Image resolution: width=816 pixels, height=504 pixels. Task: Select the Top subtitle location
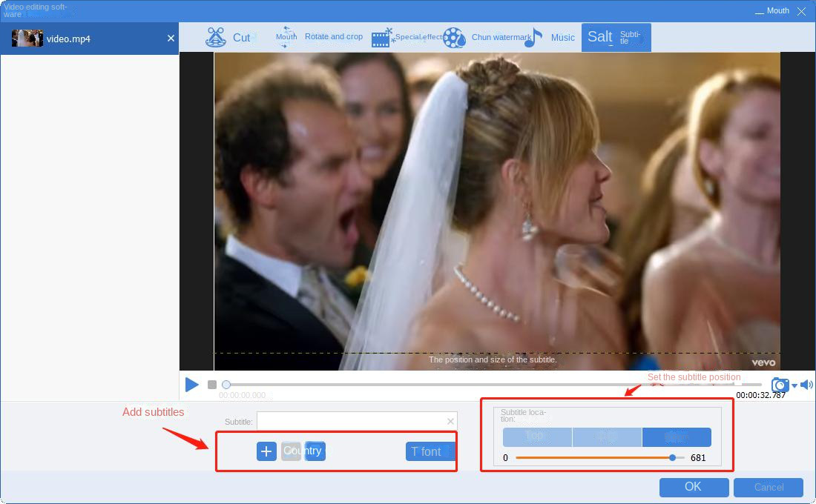536,437
